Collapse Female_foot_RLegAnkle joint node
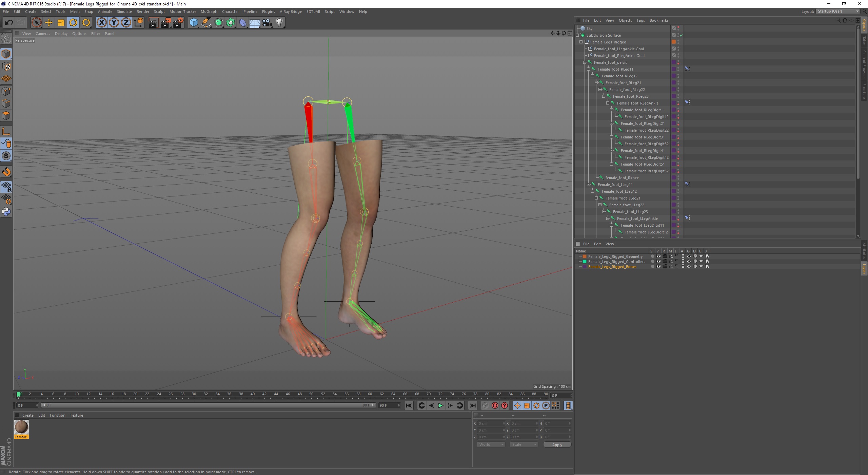 coord(608,103)
